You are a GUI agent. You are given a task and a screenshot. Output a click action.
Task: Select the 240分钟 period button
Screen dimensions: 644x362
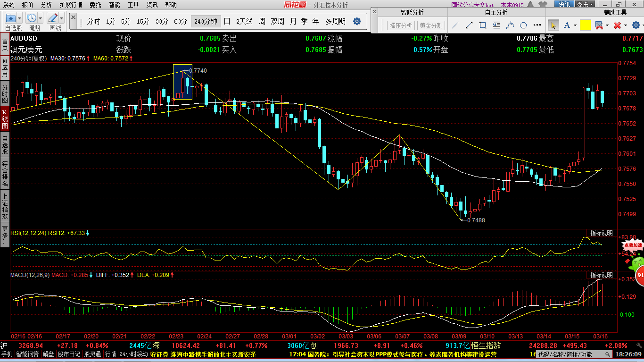[206, 21]
